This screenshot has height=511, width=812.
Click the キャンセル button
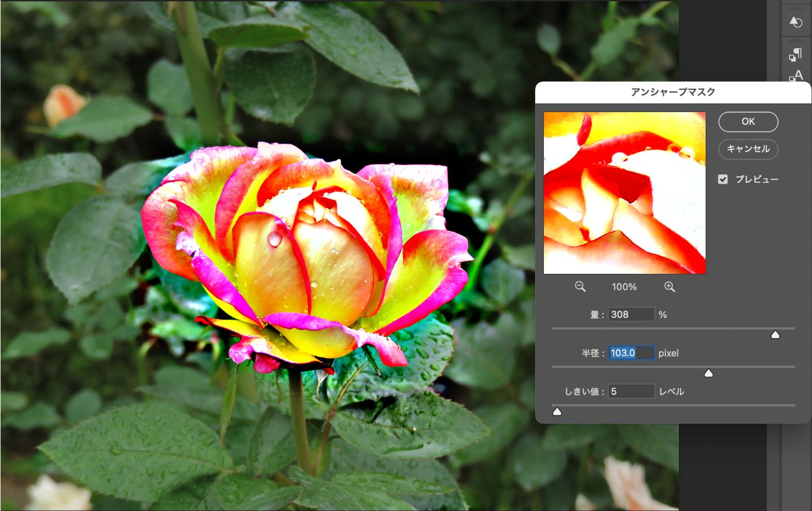point(748,149)
